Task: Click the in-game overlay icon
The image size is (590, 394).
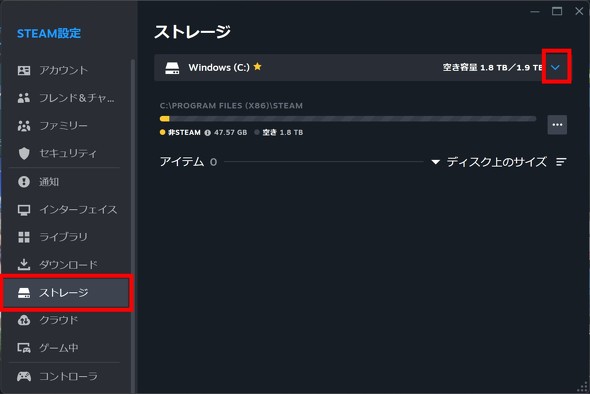Action: point(24,348)
